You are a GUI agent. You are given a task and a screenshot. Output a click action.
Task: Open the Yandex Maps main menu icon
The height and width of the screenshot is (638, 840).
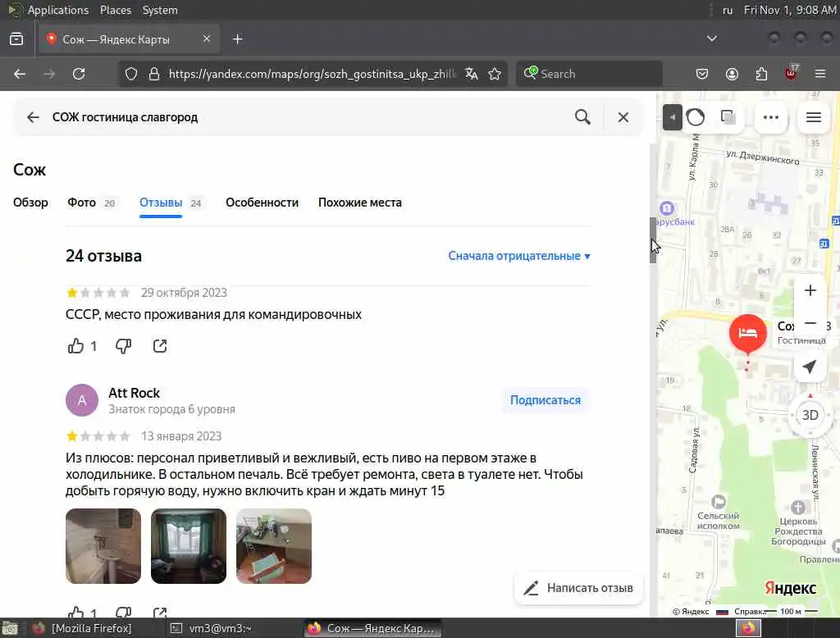point(814,117)
